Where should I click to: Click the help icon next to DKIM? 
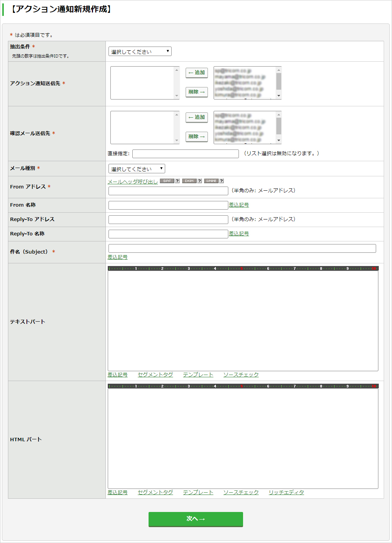[200, 181]
